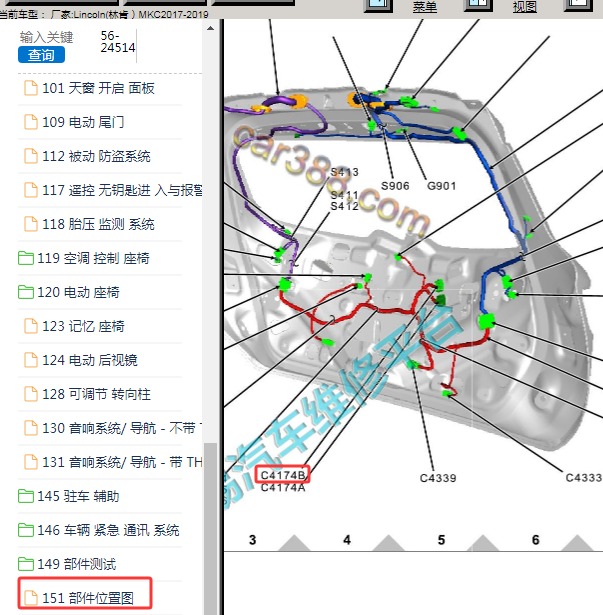Open 130 音响系统/导航 - 不带 entry

[110, 428]
